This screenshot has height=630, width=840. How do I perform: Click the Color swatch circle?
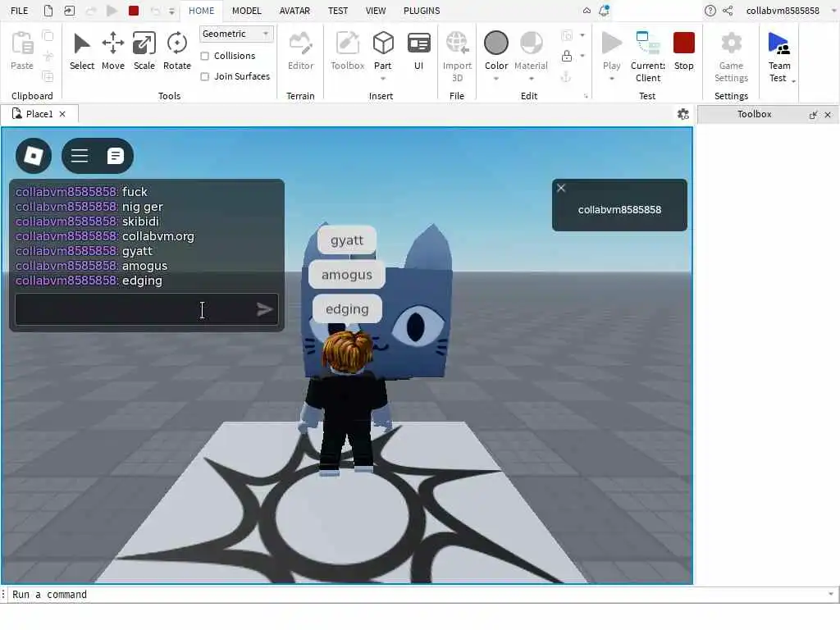tap(496, 43)
